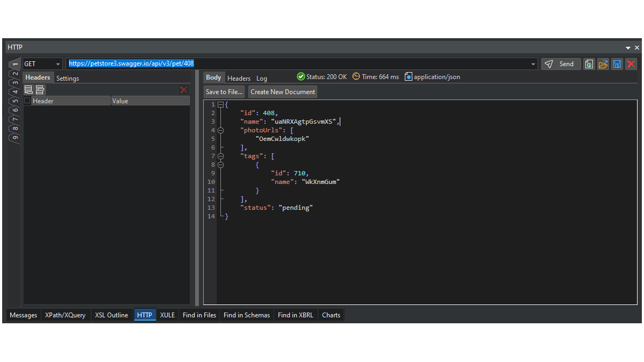Collapse the root JSON object on line 1

220,104
